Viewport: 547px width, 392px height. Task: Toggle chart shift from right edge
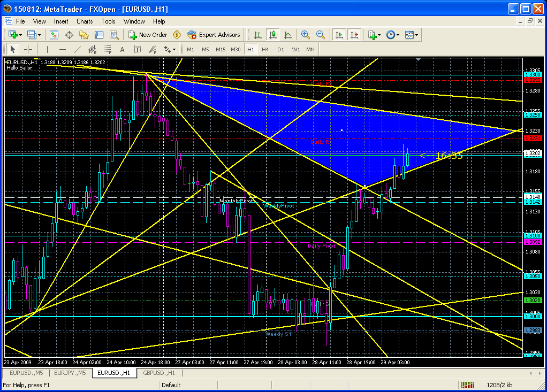tap(354, 35)
